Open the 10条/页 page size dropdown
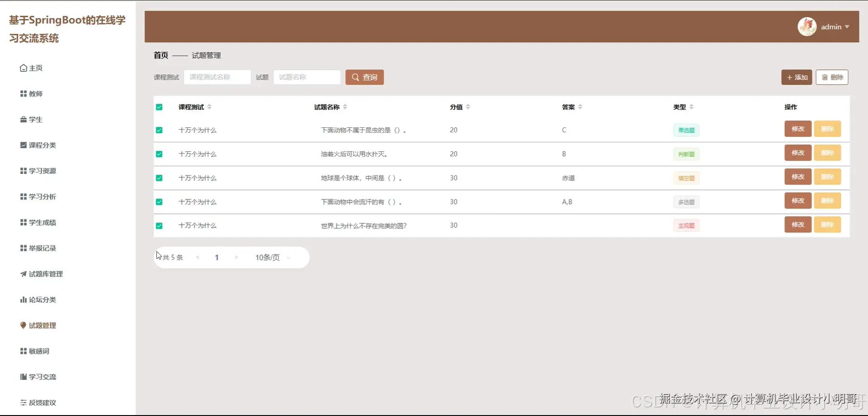Viewport: 868px width, 416px height. [271, 257]
